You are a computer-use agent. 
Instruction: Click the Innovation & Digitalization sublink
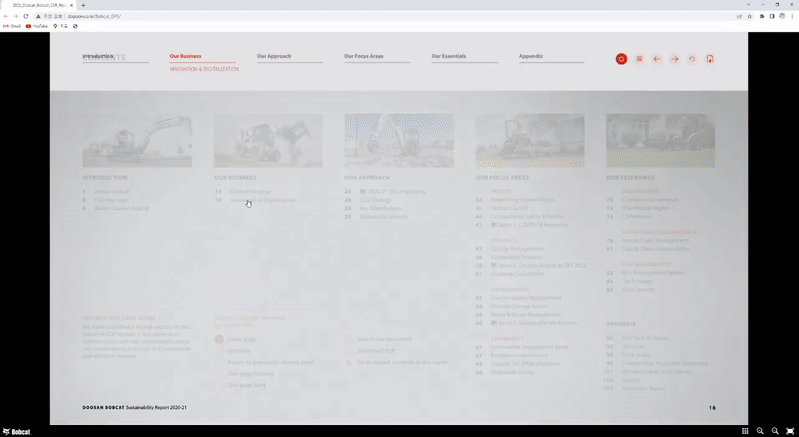[x=204, y=69]
